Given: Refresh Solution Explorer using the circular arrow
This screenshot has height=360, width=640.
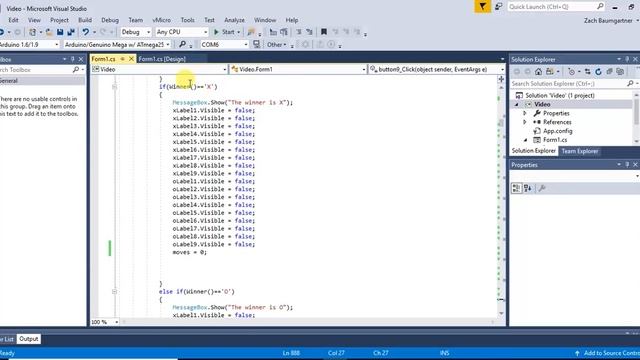Looking at the screenshot, I should point(598,72).
